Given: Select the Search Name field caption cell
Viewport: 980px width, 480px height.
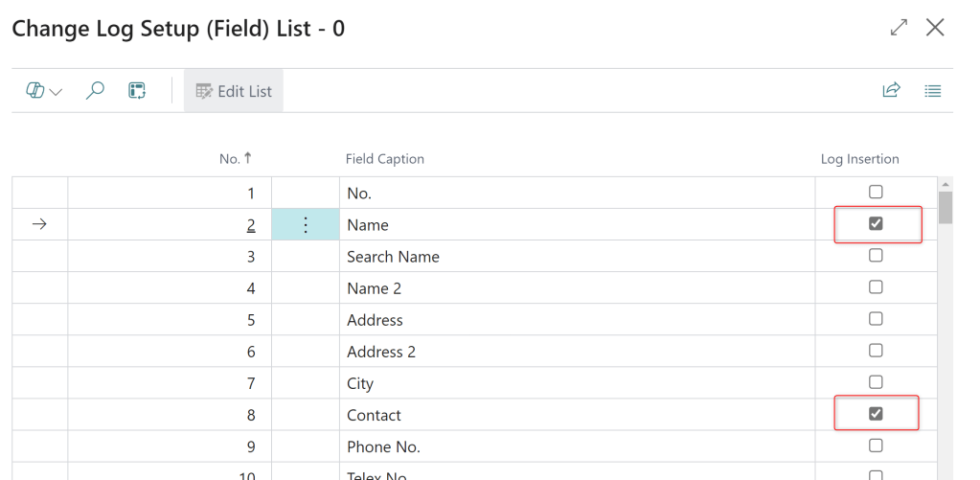Looking at the screenshot, I should point(393,257).
